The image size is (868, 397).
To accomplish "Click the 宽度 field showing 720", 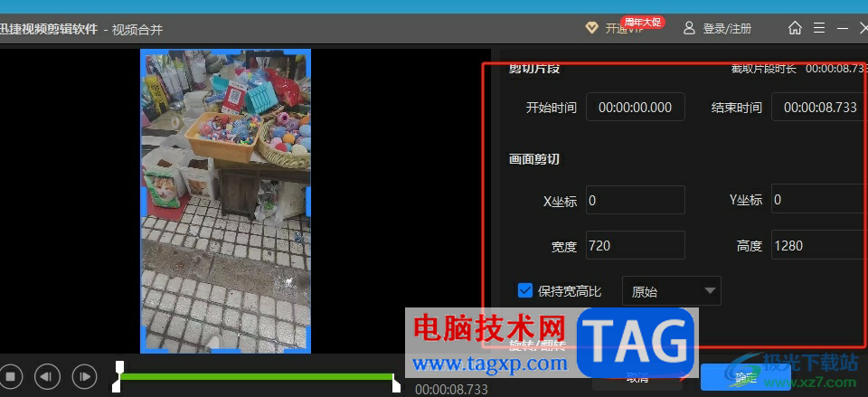I will click(635, 245).
